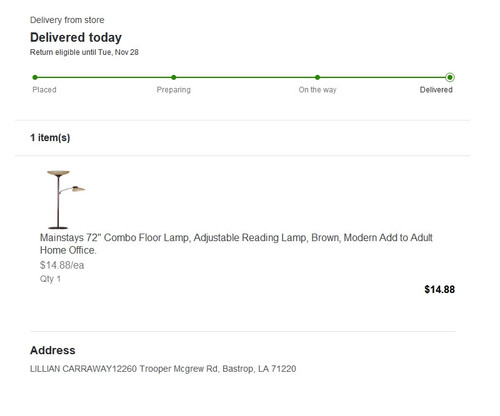Click the Placed step label
This screenshot has width=500, height=416.
point(44,90)
